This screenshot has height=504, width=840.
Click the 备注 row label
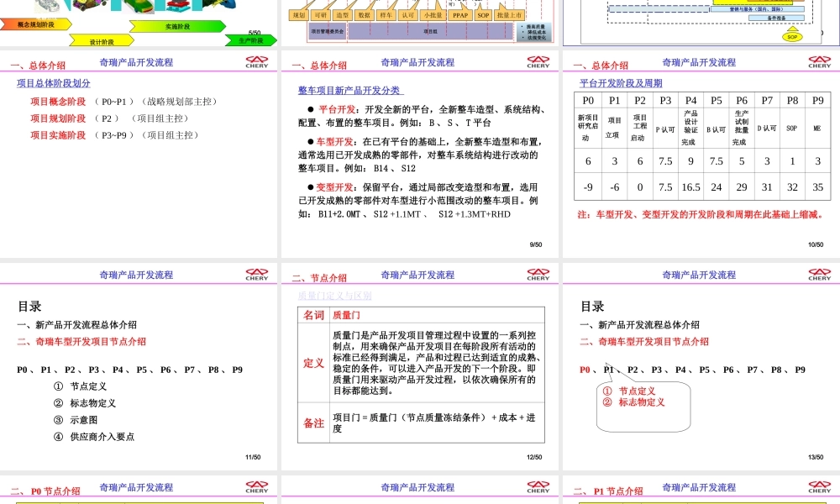(313, 423)
